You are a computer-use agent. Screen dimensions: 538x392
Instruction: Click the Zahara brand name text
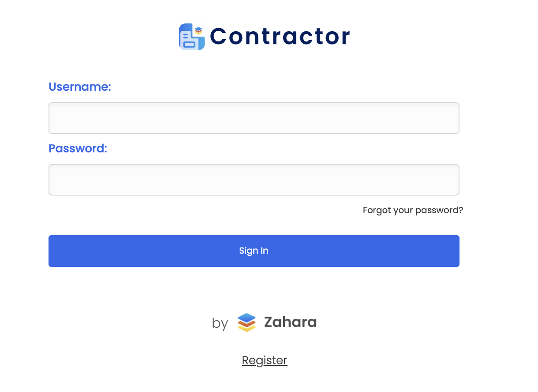(x=290, y=322)
